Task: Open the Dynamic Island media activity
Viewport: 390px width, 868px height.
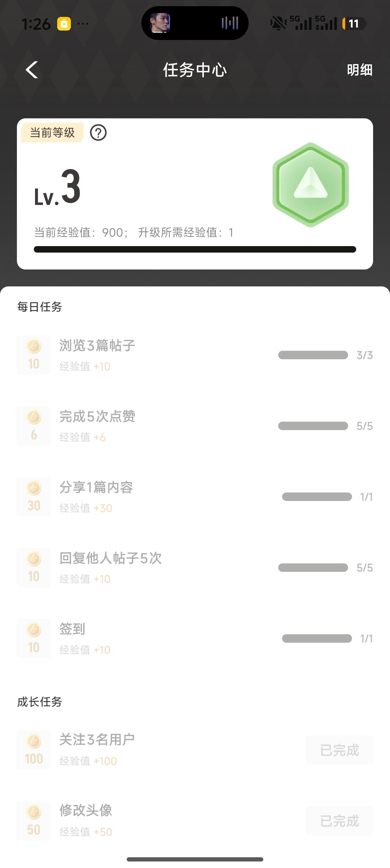Action: click(195, 23)
